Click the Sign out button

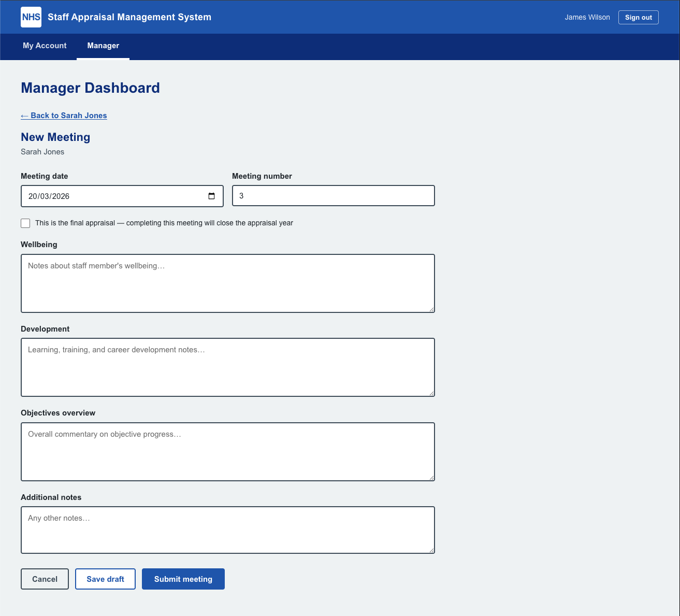point(638,17)
